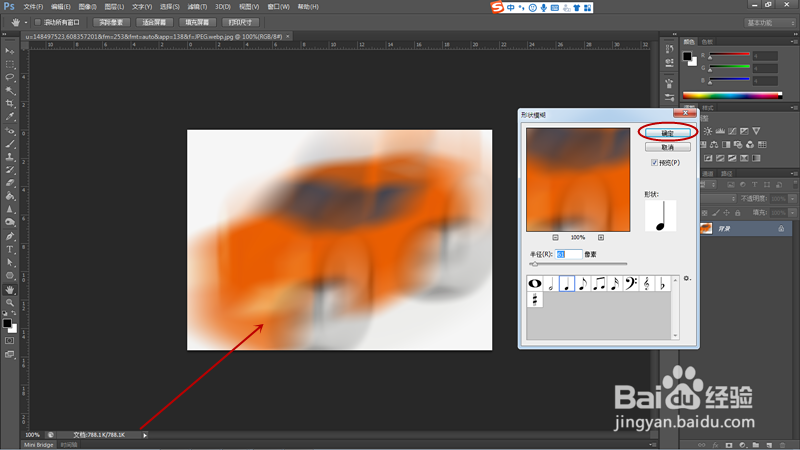The height and width of the screenshot is (450, 800).
Task: Open the Filter menu
Action: point(197,7)
